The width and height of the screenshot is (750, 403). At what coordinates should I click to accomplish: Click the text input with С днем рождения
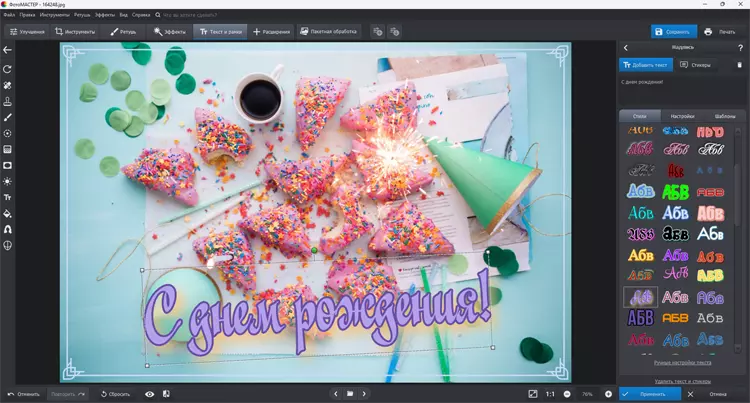coord(682,91)
